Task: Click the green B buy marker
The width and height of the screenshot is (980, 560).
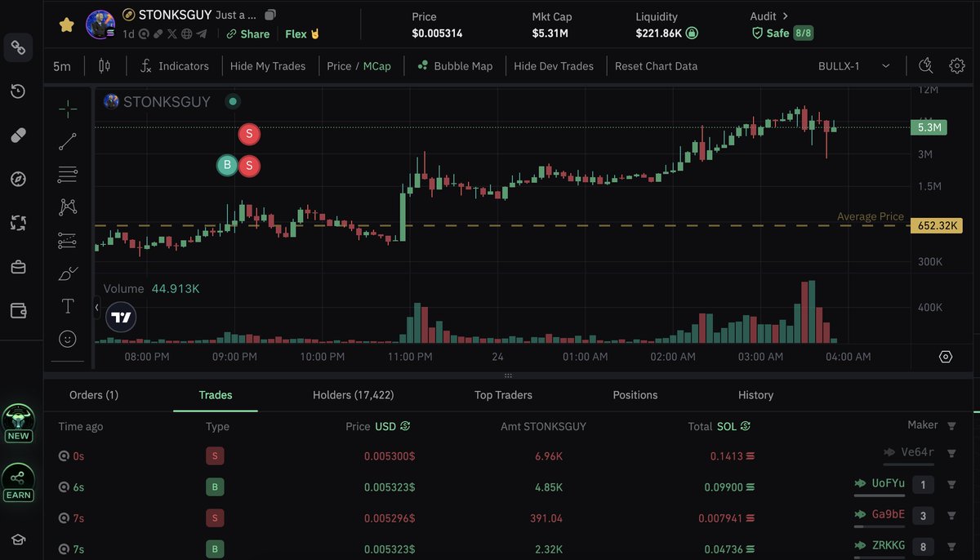Action: tap(227, 166)
